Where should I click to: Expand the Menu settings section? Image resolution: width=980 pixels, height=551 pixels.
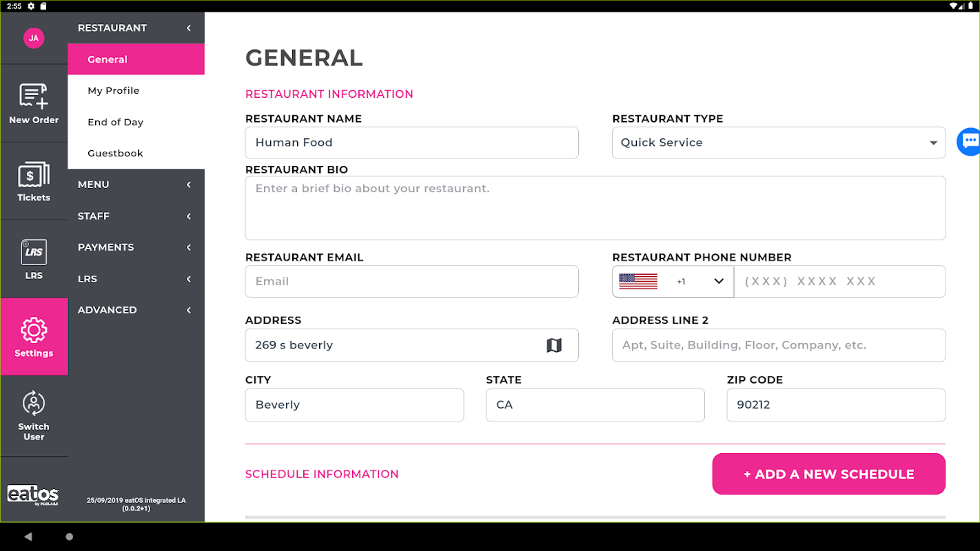(x=135, y=185)
